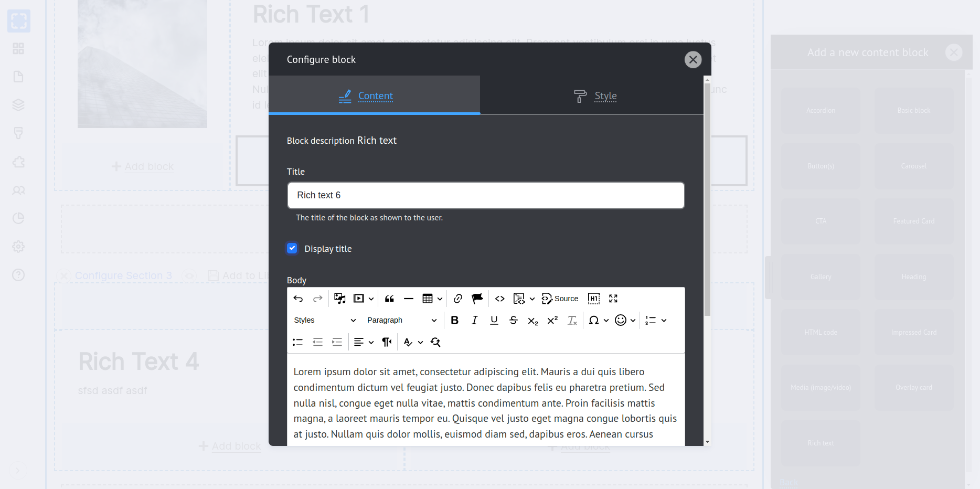Open Configure Section 3 link on page

tap(123, 275)
